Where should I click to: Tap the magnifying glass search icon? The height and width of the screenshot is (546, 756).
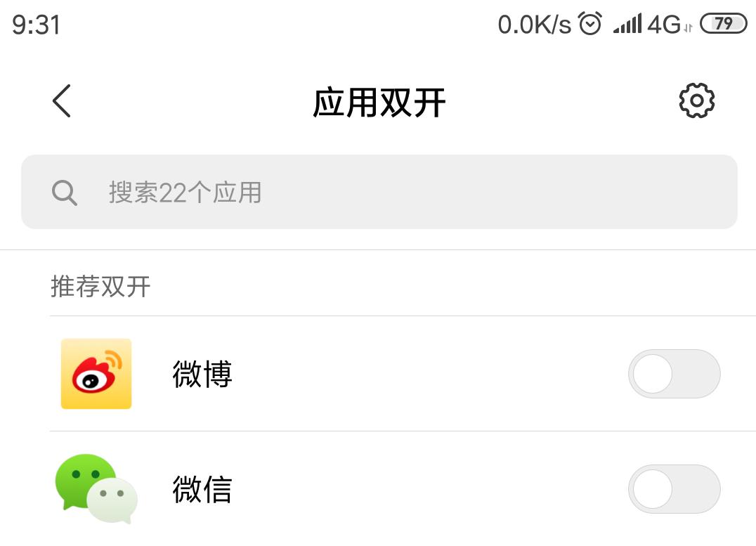(65, 192)
